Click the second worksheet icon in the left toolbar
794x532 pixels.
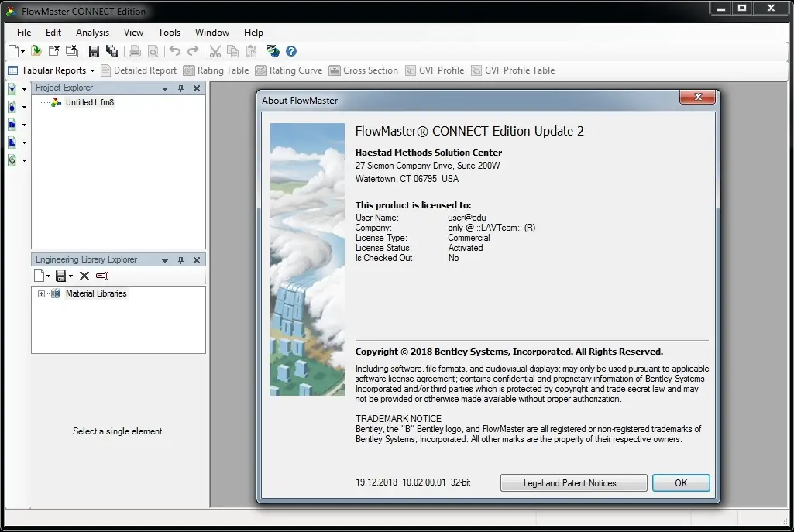pyautogui.click(x=12, y=107)
